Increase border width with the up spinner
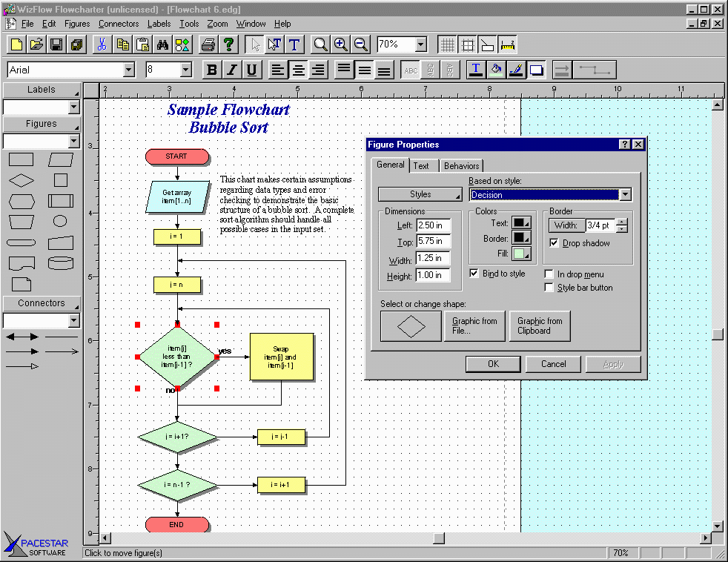Image resolution: width=728 pixels, height=562 pixels. point(622,222)
